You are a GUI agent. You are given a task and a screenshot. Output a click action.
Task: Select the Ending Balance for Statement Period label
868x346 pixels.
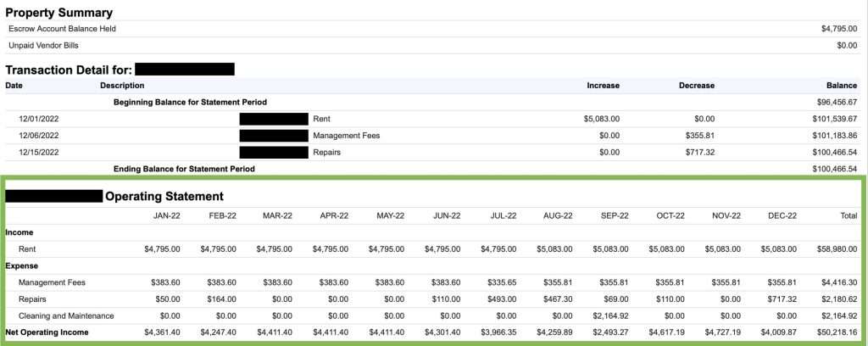(x=184, y=169)
